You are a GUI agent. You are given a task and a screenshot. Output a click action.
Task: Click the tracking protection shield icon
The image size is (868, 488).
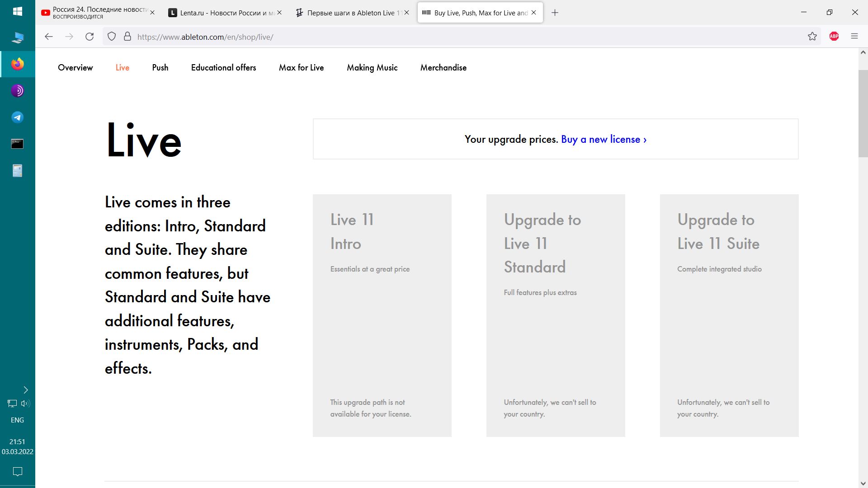coord(112,37)
